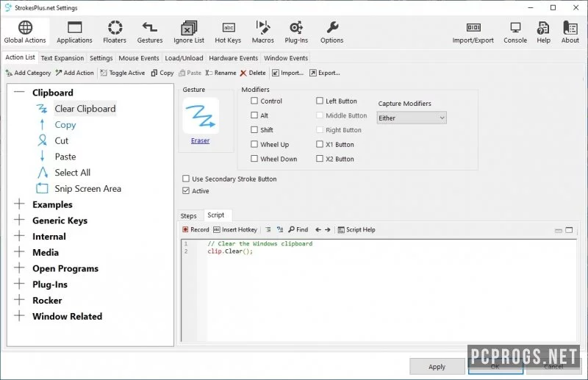The height and width of the screenshot is (380, 588).
Task: Click Toggle Active in the toolbar
Action: (x=123, y=73)
